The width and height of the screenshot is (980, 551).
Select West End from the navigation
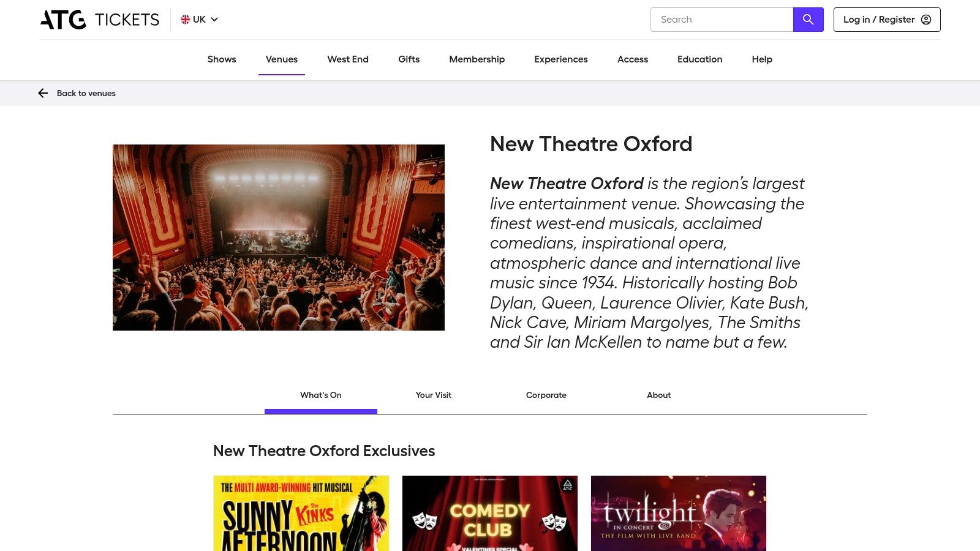[347, 59]
